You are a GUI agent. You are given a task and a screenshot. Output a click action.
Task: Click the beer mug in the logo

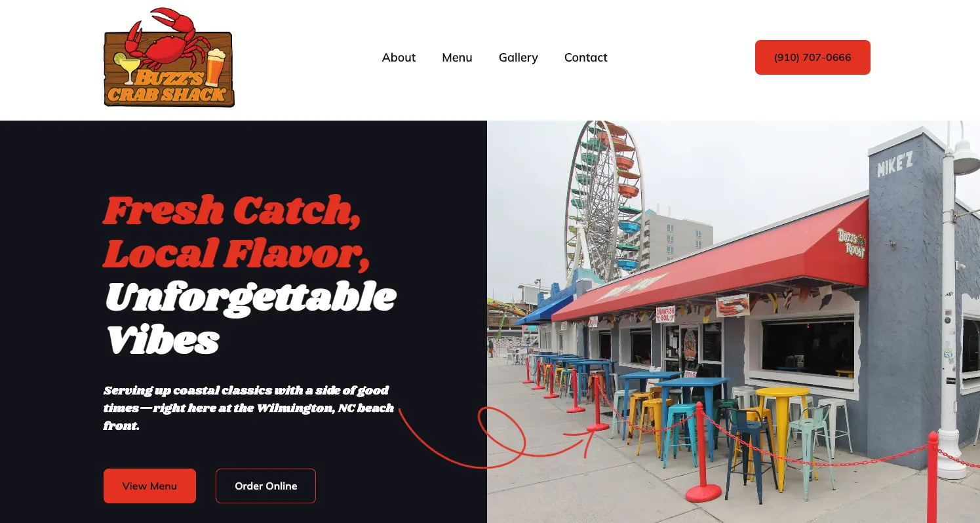click(214, 68)
